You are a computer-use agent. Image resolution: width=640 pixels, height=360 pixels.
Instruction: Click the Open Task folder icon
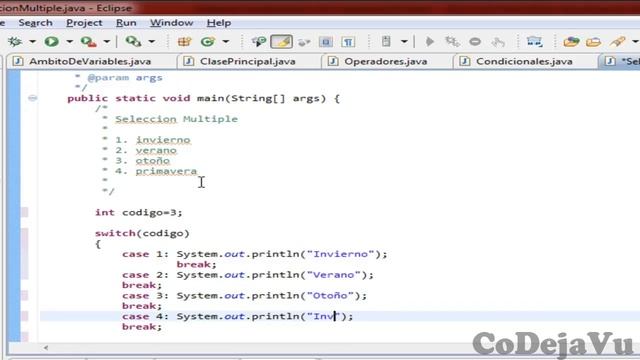click(571, 41)
